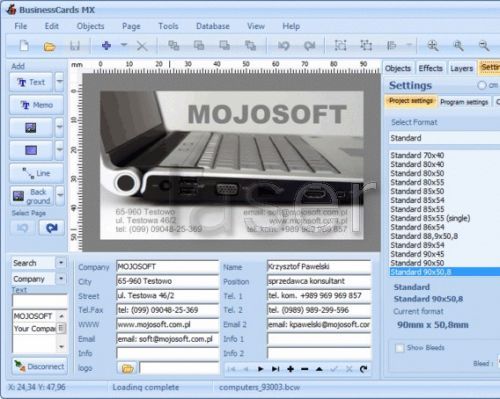Viewport: 500px width, 399px height.
Task: Click the group objects icon
Action: coord(366,45)
